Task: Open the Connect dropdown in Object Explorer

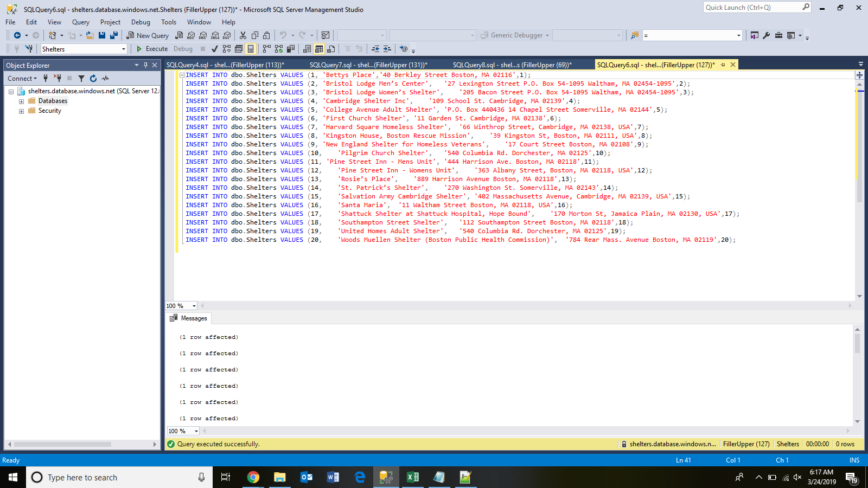Action: (22, 79)
